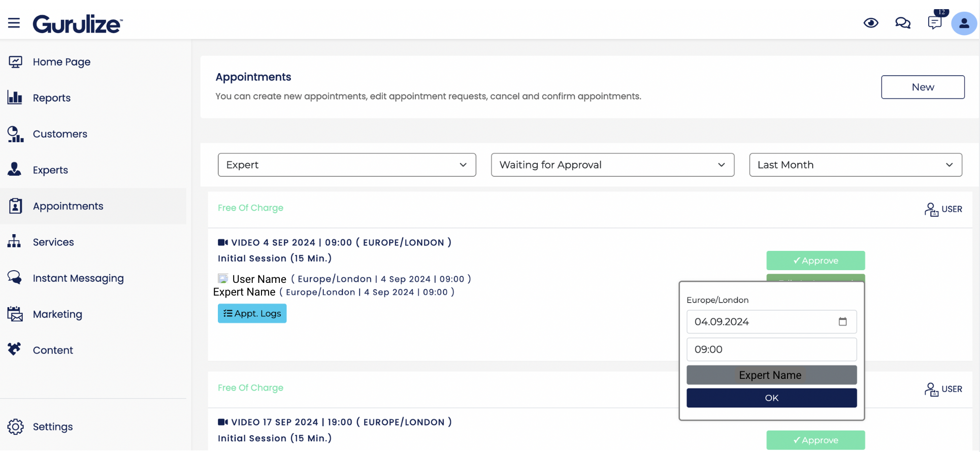Approve the 4 Sep 2024 appointment
The image size is (980, 452).
click(815, 261)
